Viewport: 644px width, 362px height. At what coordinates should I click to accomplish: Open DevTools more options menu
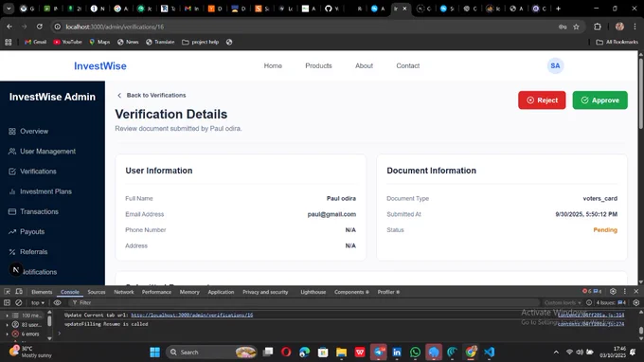(625, 291)
